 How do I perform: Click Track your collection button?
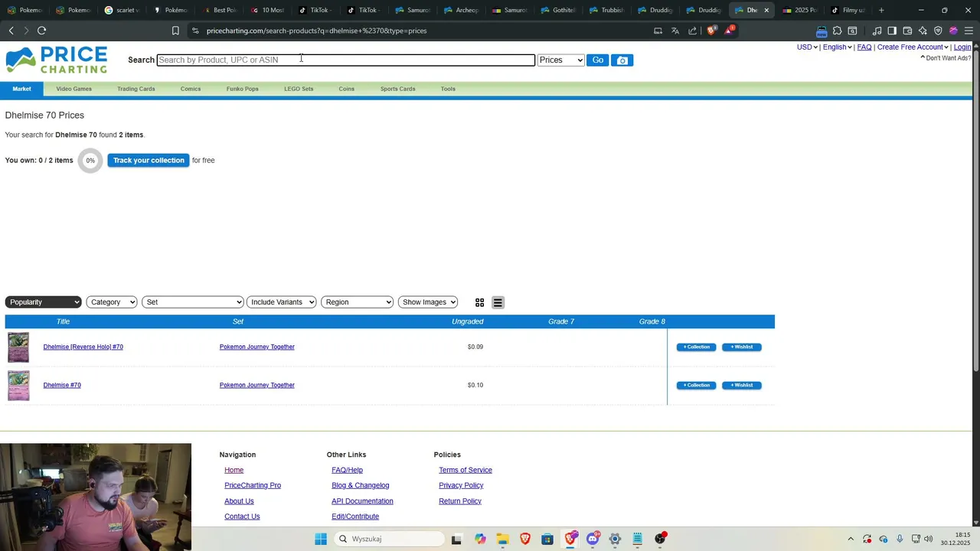coord(149,161)
